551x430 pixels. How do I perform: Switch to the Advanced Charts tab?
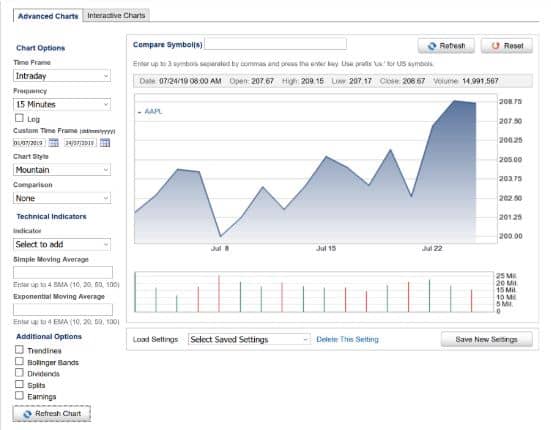coord(48,16)
